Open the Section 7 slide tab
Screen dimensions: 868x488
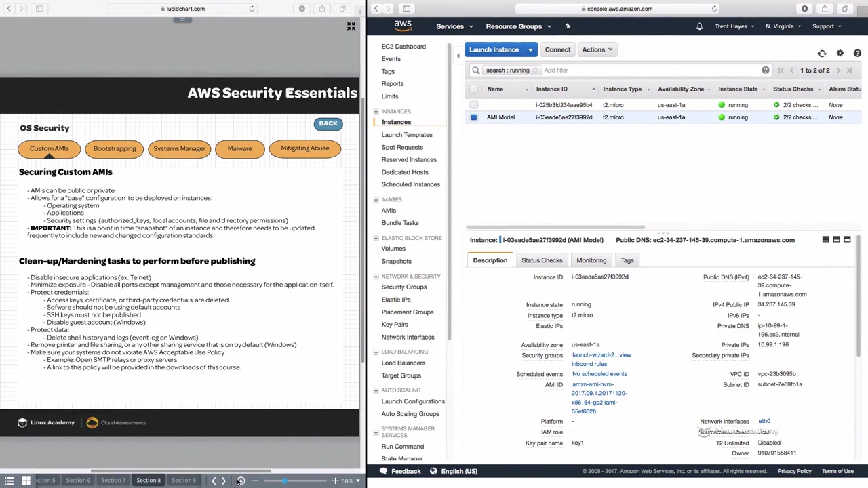click(113, 480)
